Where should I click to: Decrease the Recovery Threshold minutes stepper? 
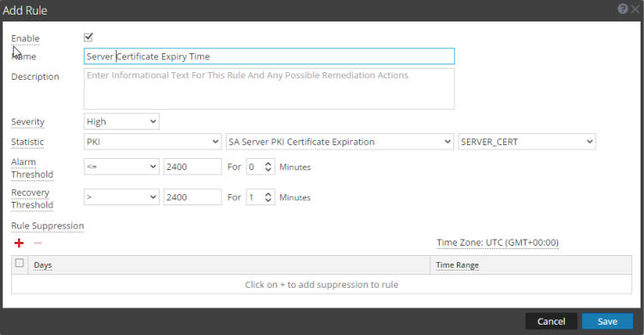(268, 200)
